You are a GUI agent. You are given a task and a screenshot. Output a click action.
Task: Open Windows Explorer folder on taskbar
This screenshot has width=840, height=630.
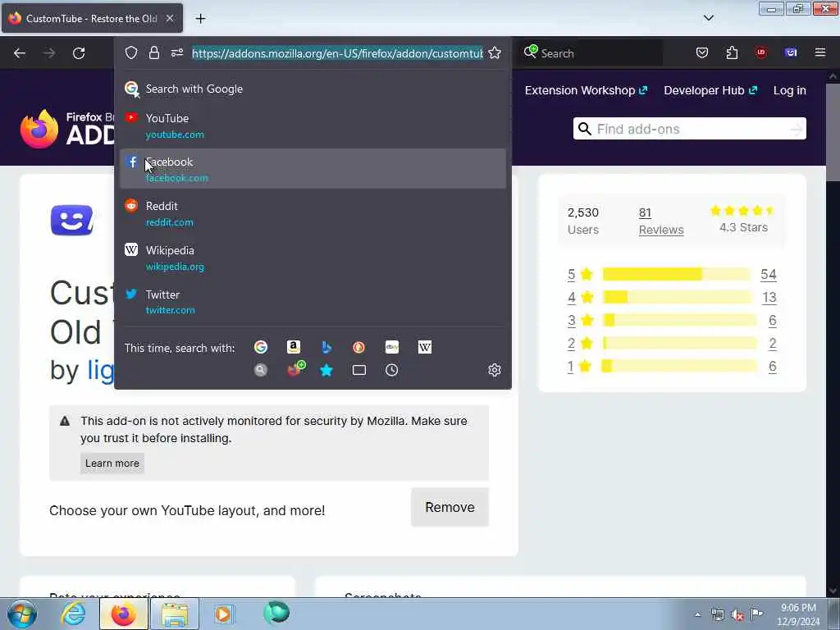(175, 614)
